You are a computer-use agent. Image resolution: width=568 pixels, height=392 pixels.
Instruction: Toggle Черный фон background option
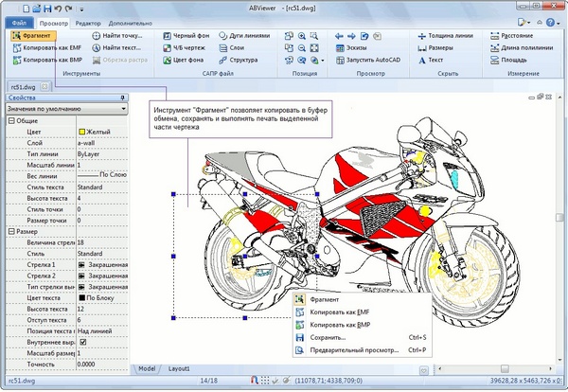188,35
